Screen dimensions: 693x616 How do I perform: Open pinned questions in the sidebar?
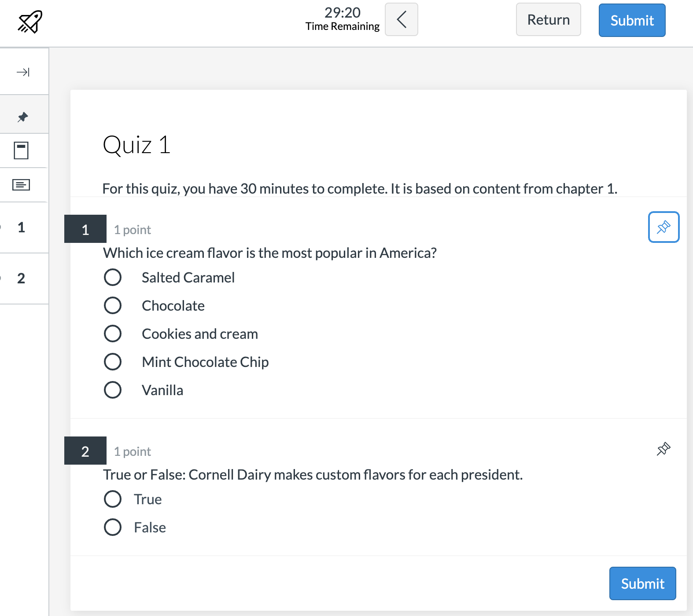pos(23,117)
